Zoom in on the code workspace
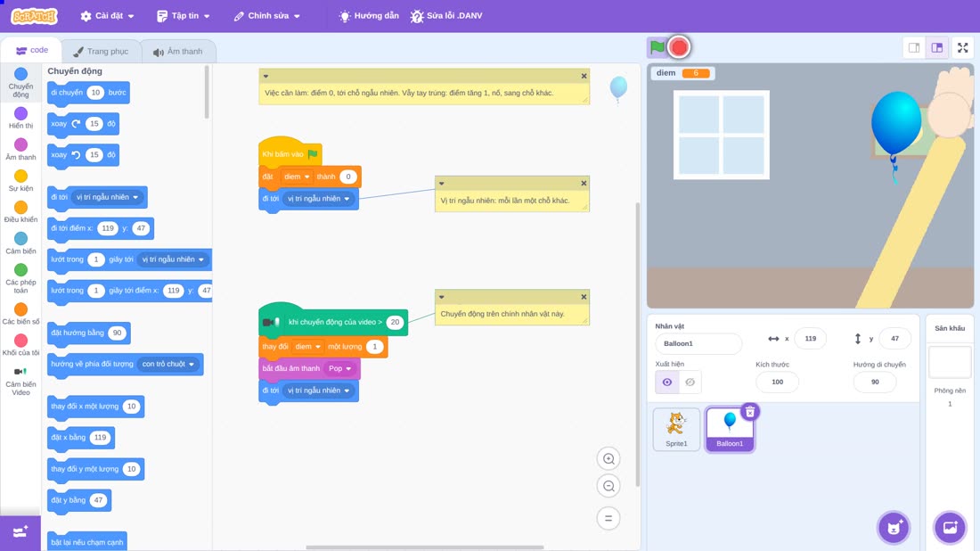Screen dimensions: 980x551 click(608, 458)
